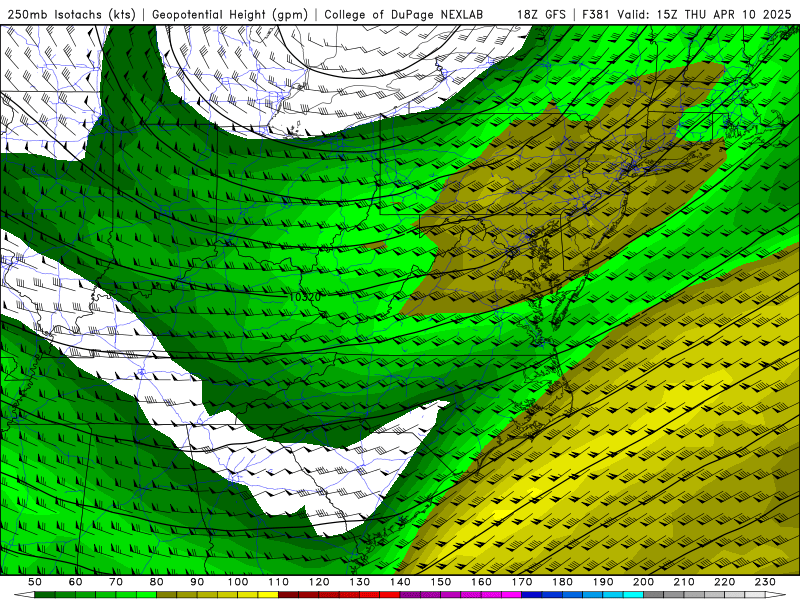Click the 200 value on the color scale

(644, 582)
